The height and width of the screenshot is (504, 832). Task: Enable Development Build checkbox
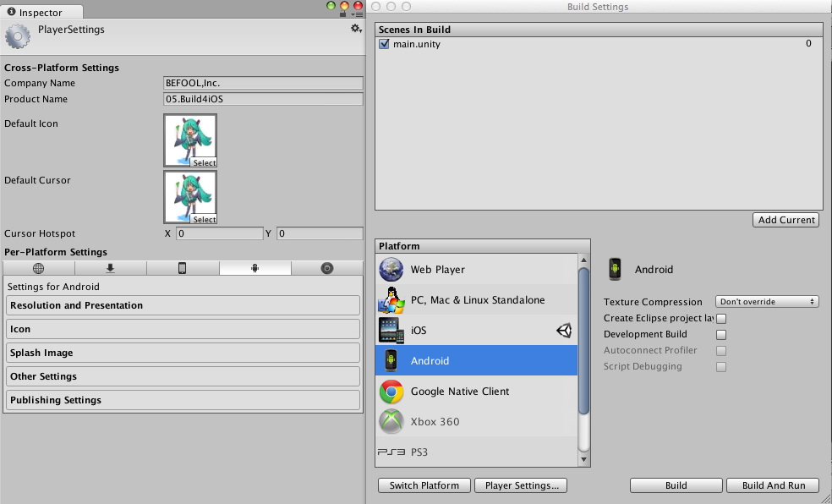click(x=721, y=335)
